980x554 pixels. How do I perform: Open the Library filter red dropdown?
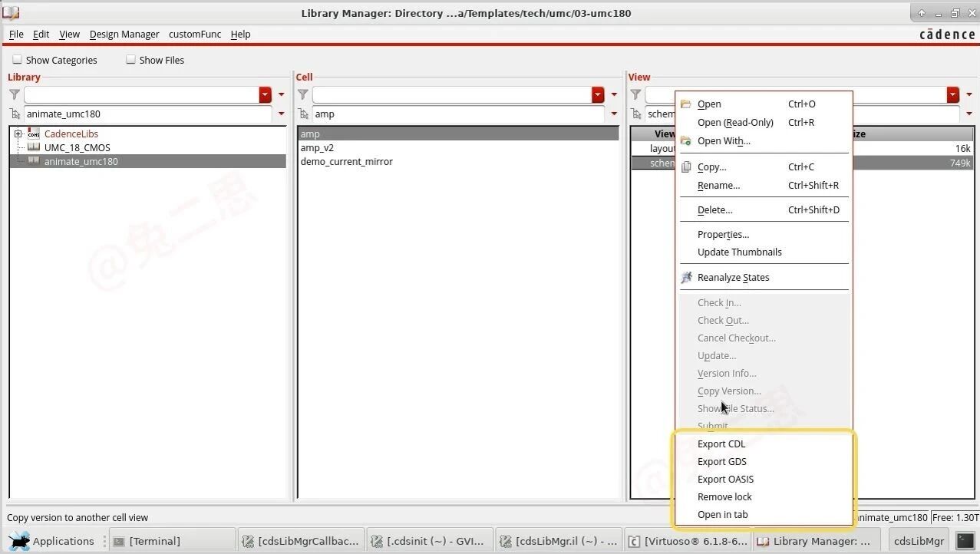coord(266,94)
